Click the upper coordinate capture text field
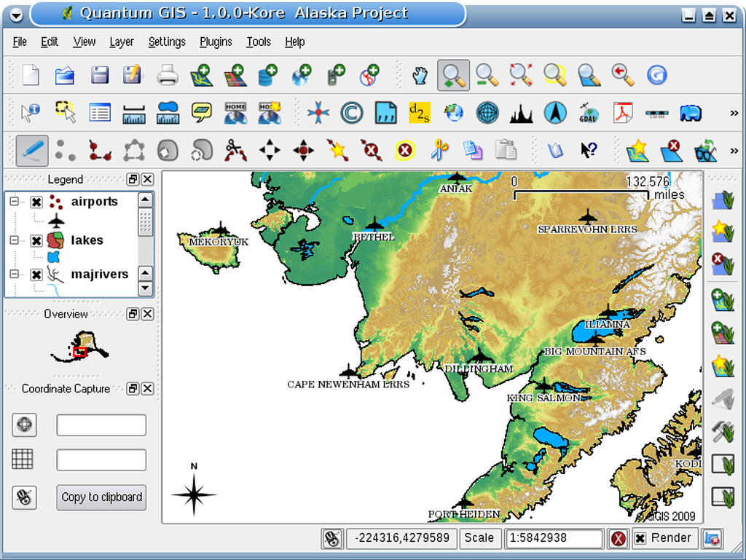This screenshot has width=746, height=560. [x=101, y=425]
